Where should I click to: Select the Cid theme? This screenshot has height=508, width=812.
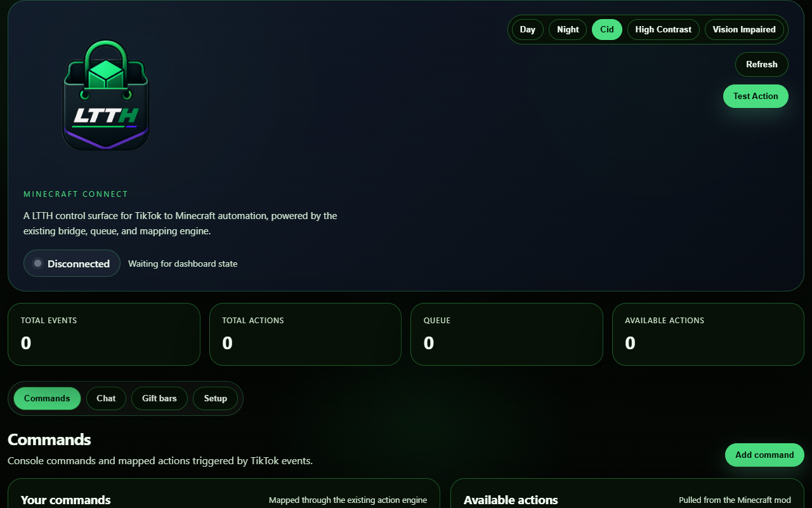(x=607, y=29)
